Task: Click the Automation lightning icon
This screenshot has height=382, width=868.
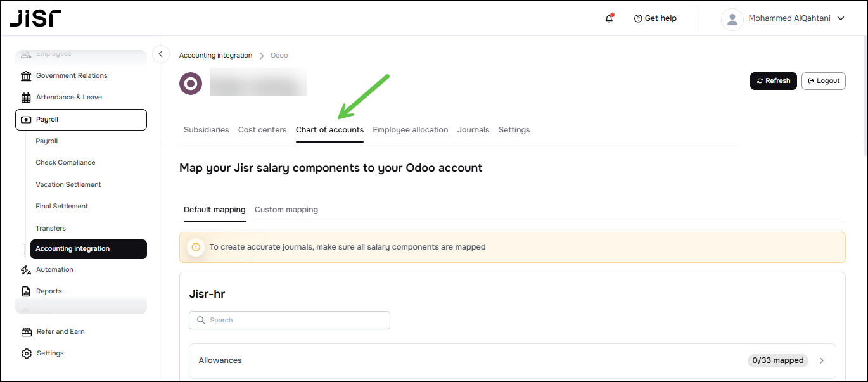Action: point(26,270)
